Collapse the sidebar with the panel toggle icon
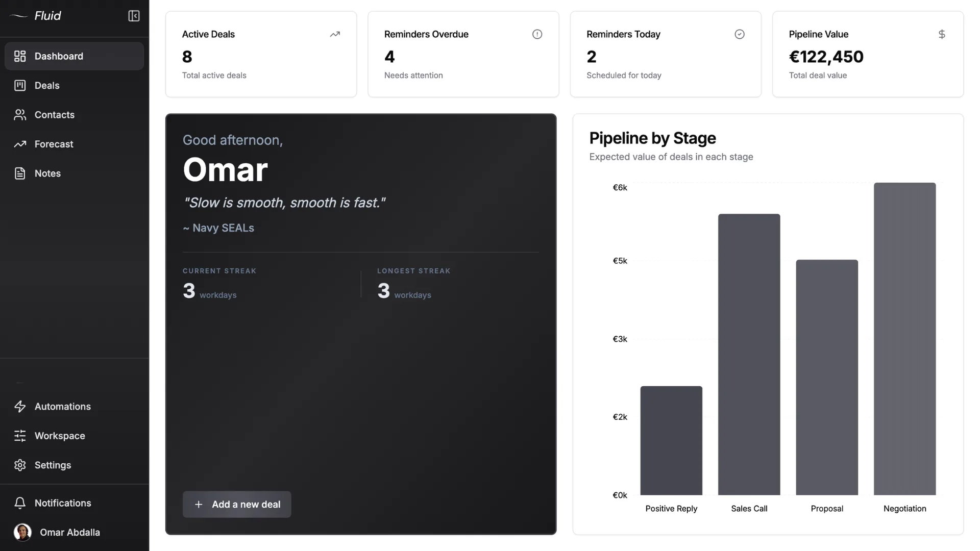Screen dimensions: 980x551 (x=134, y=16)
